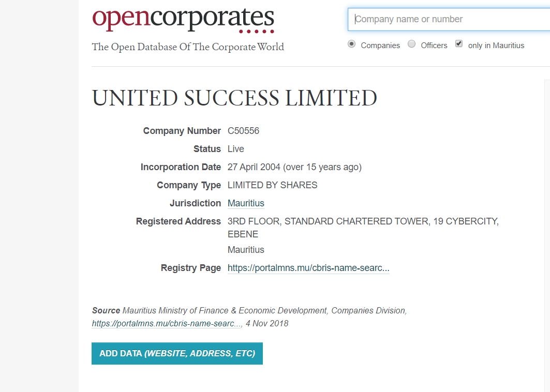Image resolution: width=550 pixels, height=392 pixels.
Task: Open the Registry Page portalmns.mu link
Action: (x=308, y=268)
